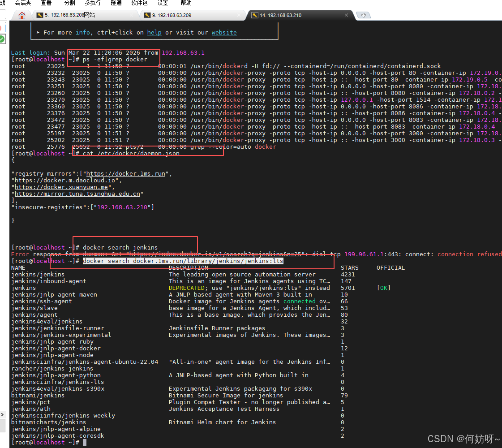502x448 pixels.
Task: Click the key icon on the 192.168.63.208 tab
Action: point(40,15)
